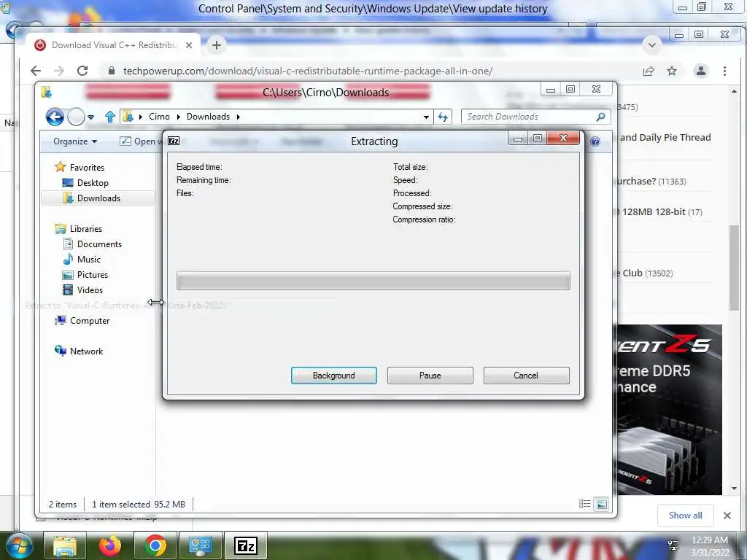Viewport: 747px width, 560px height.
Task: Switch to details view icon in status bar
Action: click(x=584, y=504)
